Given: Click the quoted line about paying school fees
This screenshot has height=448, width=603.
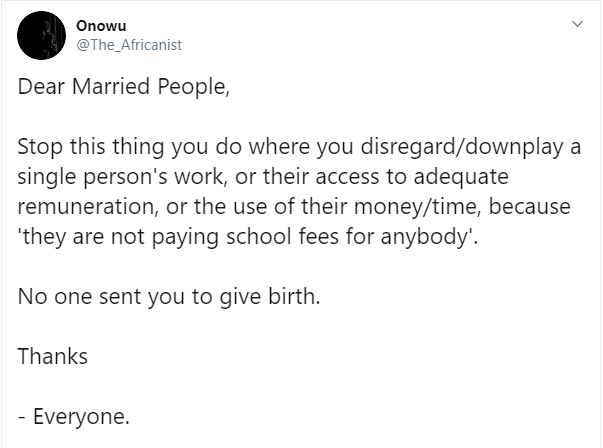Looking at the screenshot, I should 248,237.
